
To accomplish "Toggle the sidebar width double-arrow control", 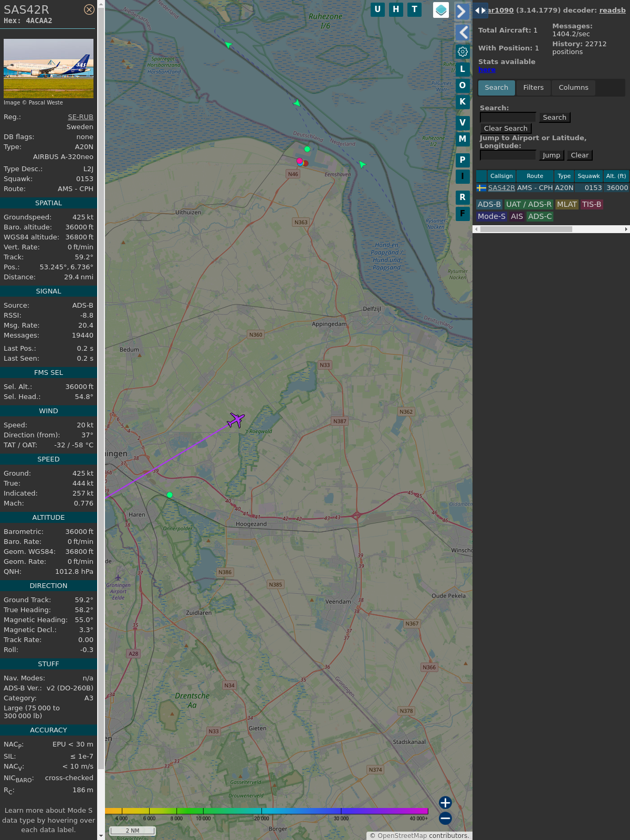I will [x=480, y=10].
